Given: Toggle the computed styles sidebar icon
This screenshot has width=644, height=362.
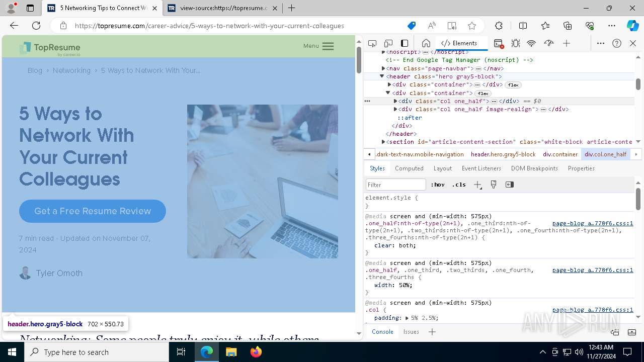Looking at the screenshot, I should point(510,185).
